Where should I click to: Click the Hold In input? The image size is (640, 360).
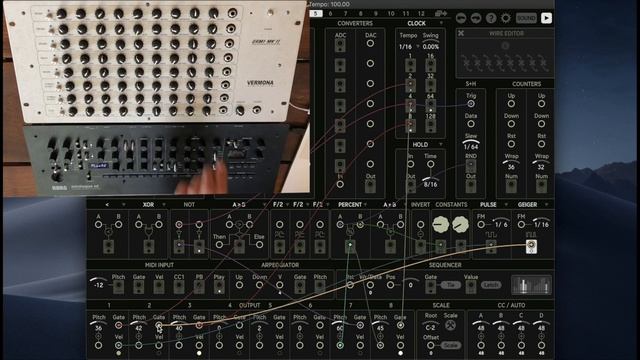(411, 164)
